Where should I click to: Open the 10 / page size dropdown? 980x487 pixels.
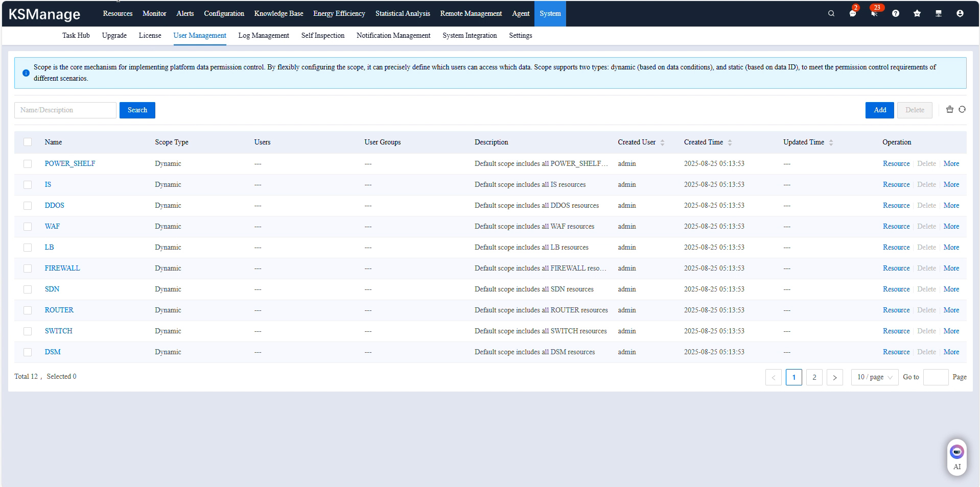[874, 377]
